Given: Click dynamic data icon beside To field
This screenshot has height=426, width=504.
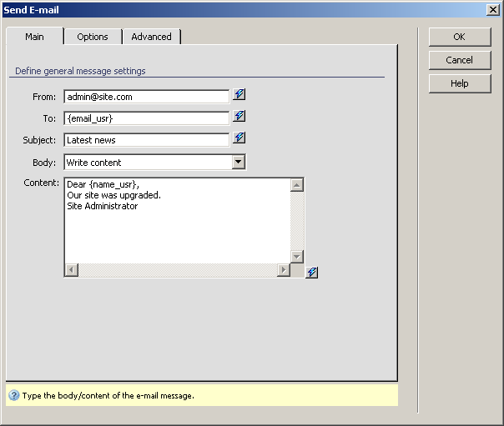Looking at the screenshot, I should tap(239, 117).
